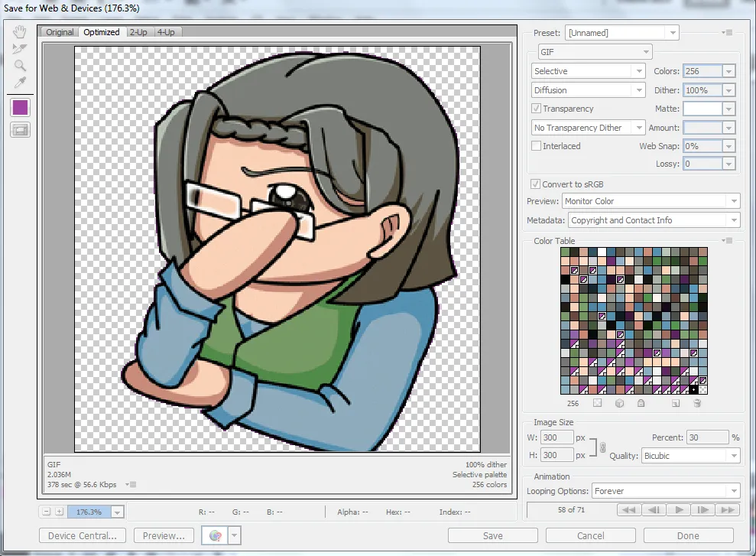The height and width of the screenshot is (556, 756).
Task: Click the '2.036M' file size text
Action: (x=60, y=474)
